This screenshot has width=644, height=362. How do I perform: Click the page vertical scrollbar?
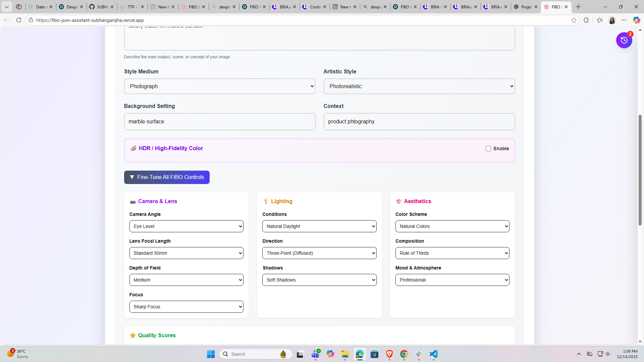point(640,170)
